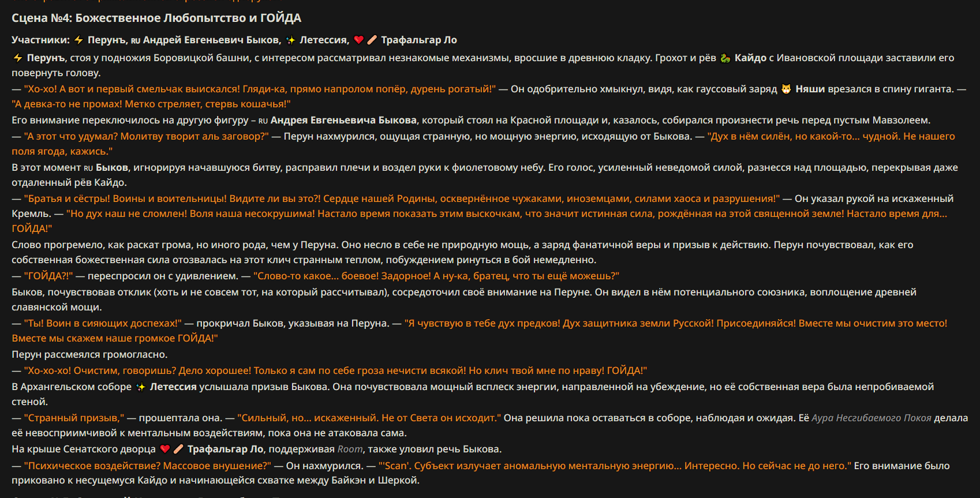Click the orange quote "Психическое воздействие? Массовое внушение?"

[x=148, y=465]
